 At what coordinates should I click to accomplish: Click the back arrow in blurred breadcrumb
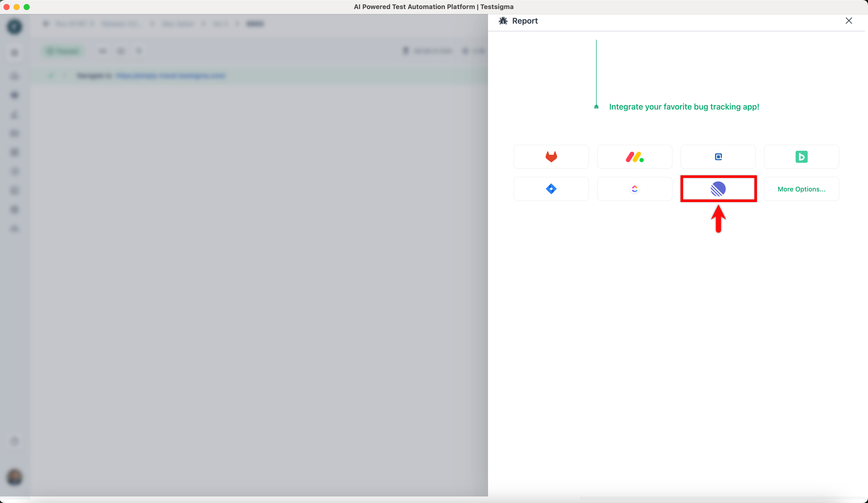tap(46, 23)
